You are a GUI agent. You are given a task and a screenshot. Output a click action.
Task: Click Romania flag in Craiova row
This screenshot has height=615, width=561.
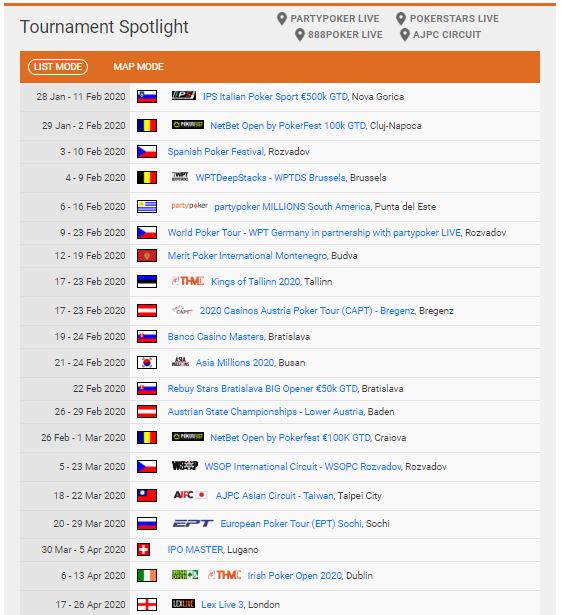click(147, 437)
